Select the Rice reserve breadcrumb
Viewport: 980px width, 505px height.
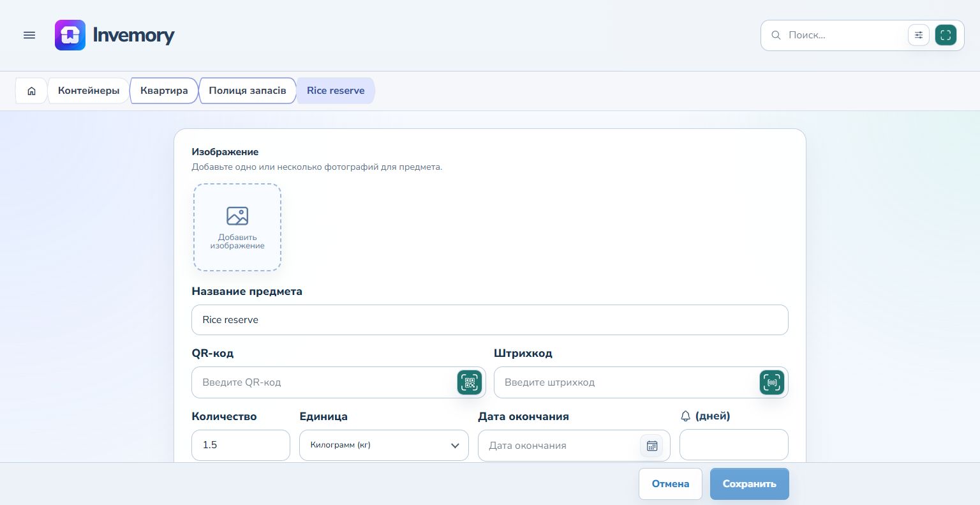(x=336, y=91)
